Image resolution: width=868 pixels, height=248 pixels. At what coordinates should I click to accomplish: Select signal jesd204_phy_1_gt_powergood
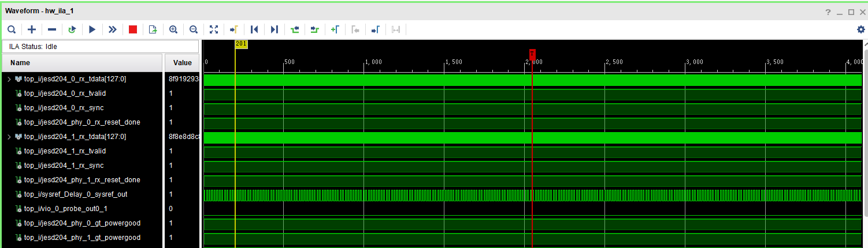[82, 238]
